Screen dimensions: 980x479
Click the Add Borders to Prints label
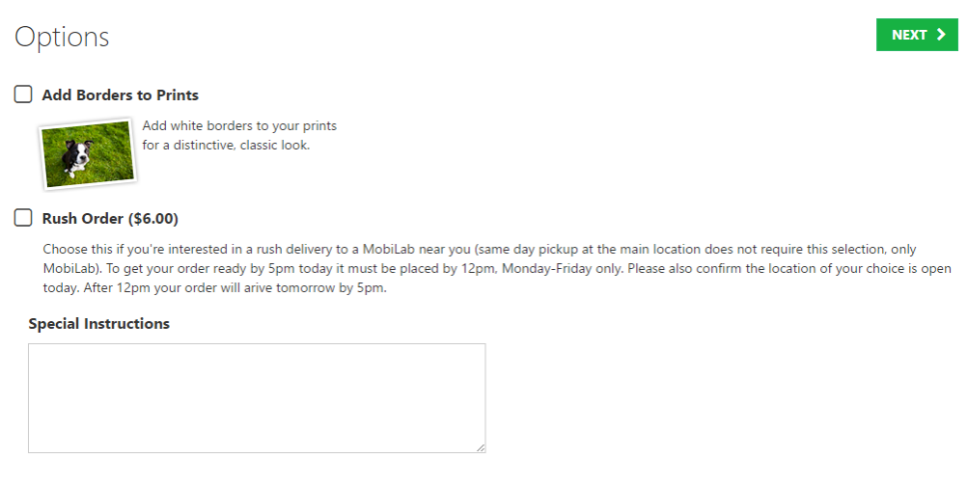[120, 95]
